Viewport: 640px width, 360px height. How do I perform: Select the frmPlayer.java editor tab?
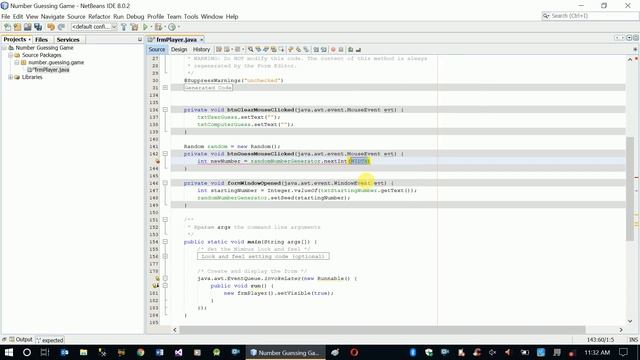coord(176,40)
